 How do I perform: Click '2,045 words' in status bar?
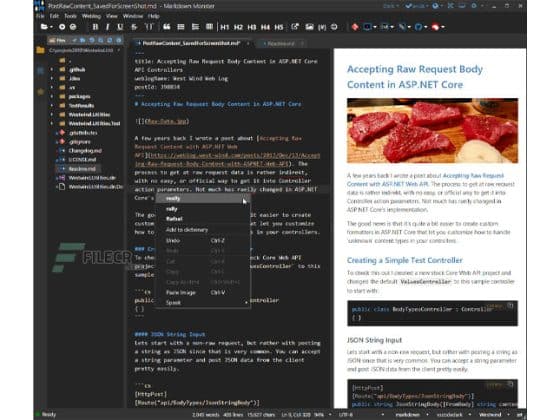pyautogui.click(x=205, y=415)
